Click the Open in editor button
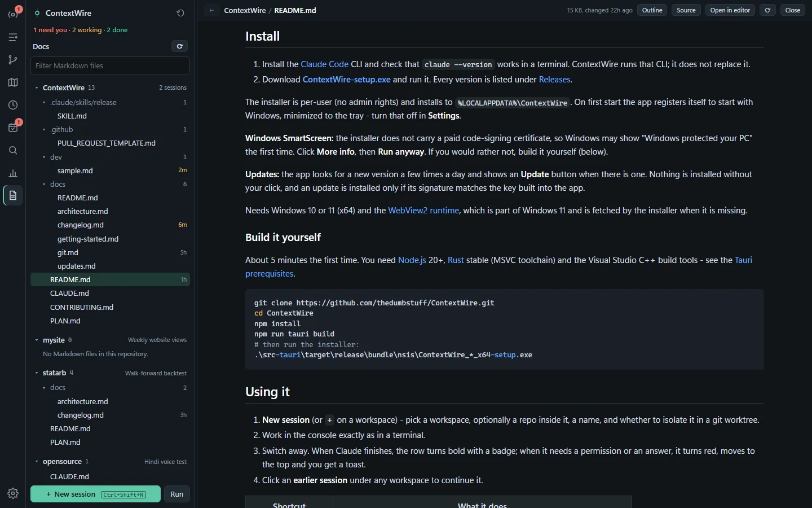Viewport: 812px width, 508px height. pyautogui.click(x=730, y=10)
